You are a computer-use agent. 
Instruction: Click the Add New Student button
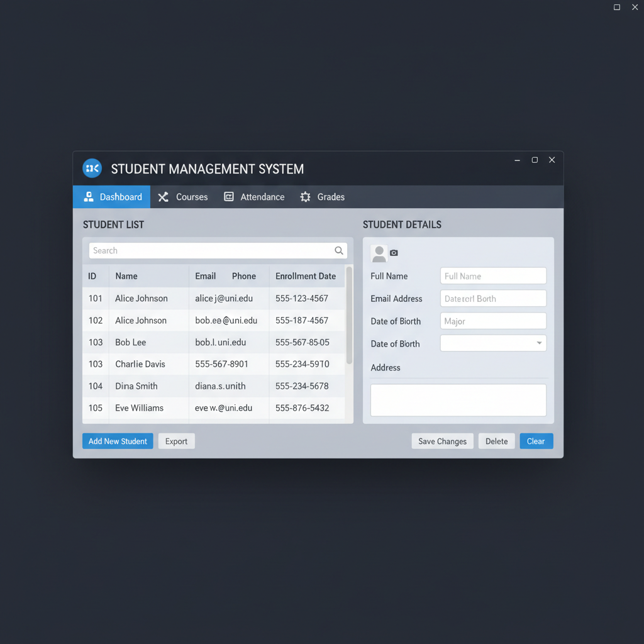117,441
